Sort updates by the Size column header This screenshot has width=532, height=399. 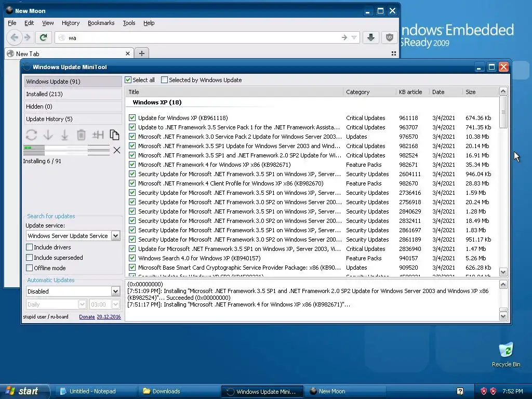pos(481,92)
